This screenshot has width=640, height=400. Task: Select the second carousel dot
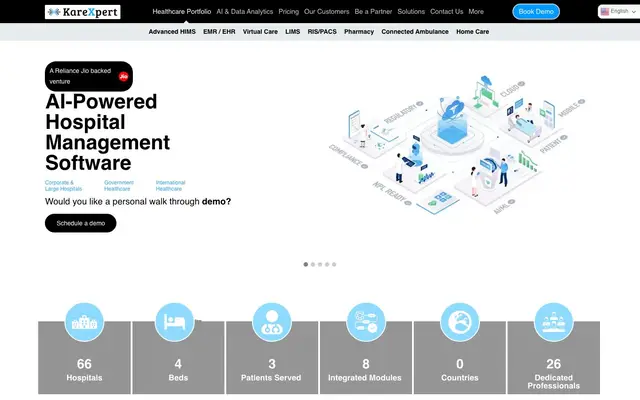313,264
